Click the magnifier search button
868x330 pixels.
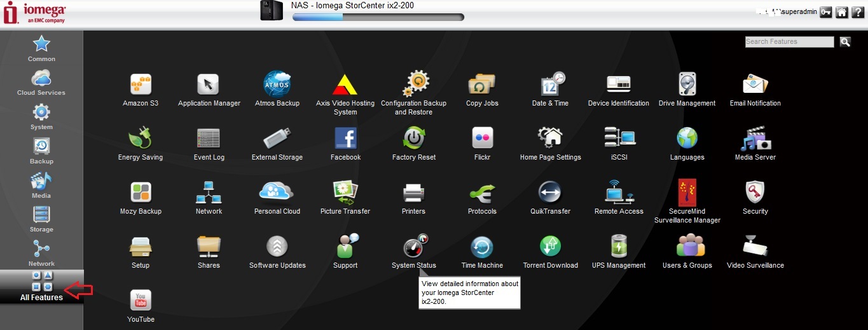845,42
